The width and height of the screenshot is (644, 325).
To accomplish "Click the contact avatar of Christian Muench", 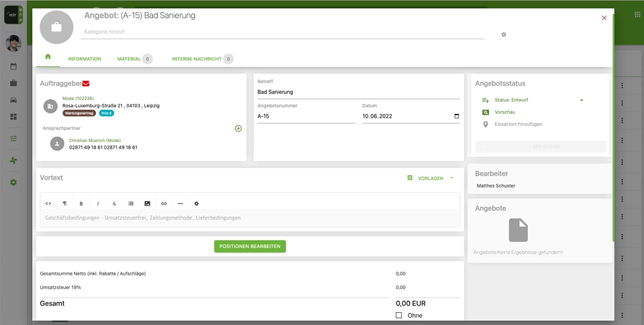I will pyautogui.click(x=57, y=143).
